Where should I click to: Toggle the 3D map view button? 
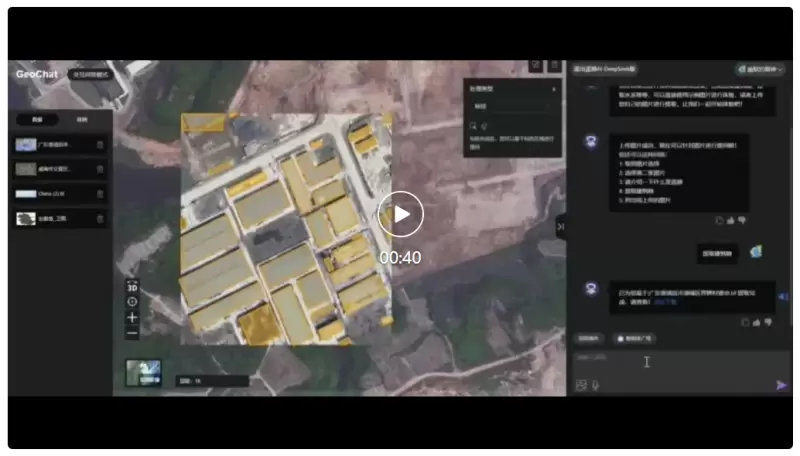132,286
